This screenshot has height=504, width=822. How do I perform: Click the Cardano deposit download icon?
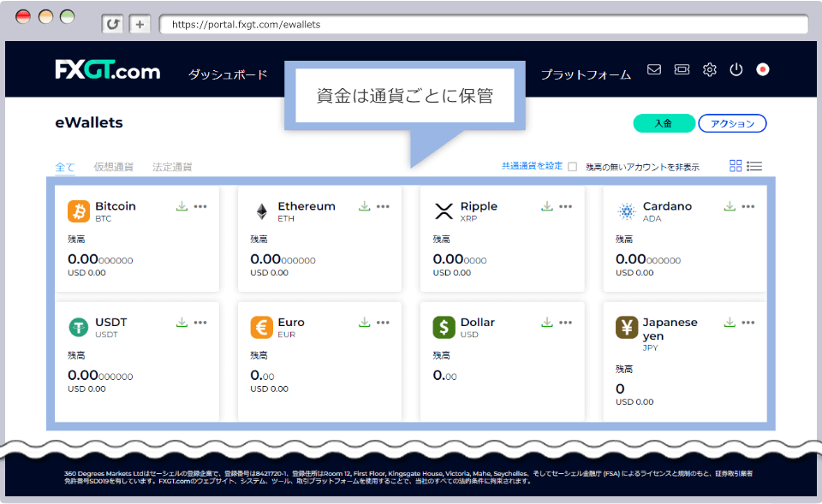(730, 206)
